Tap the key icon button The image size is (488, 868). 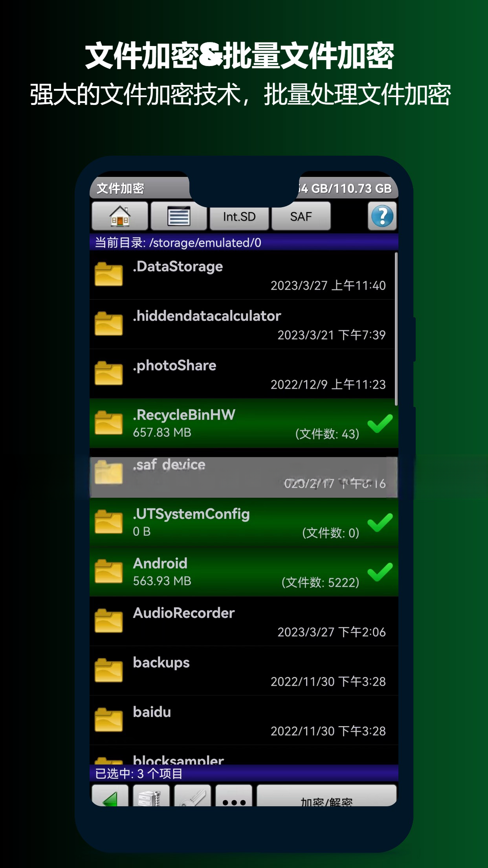tap(193, 796)
